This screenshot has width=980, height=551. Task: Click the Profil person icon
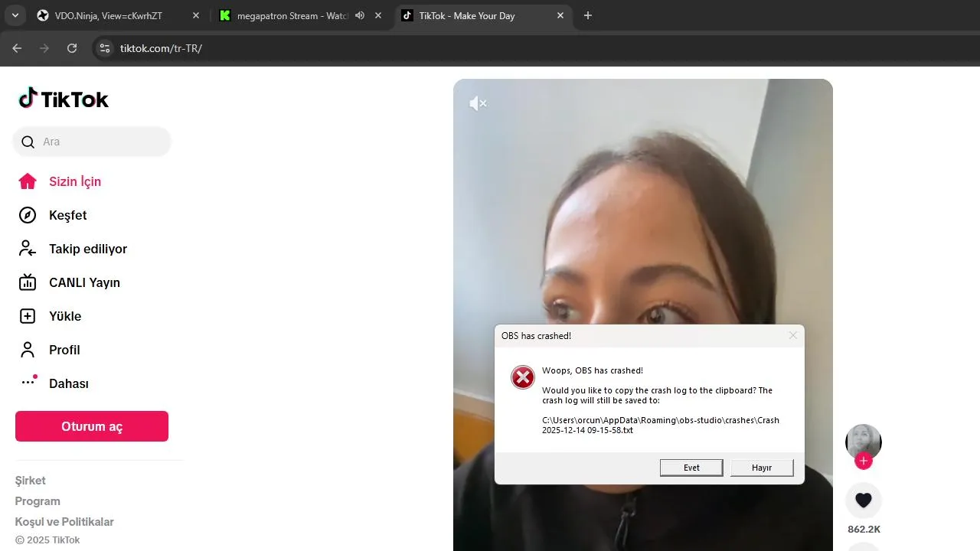pyautogui.click(x=28, y=350)
